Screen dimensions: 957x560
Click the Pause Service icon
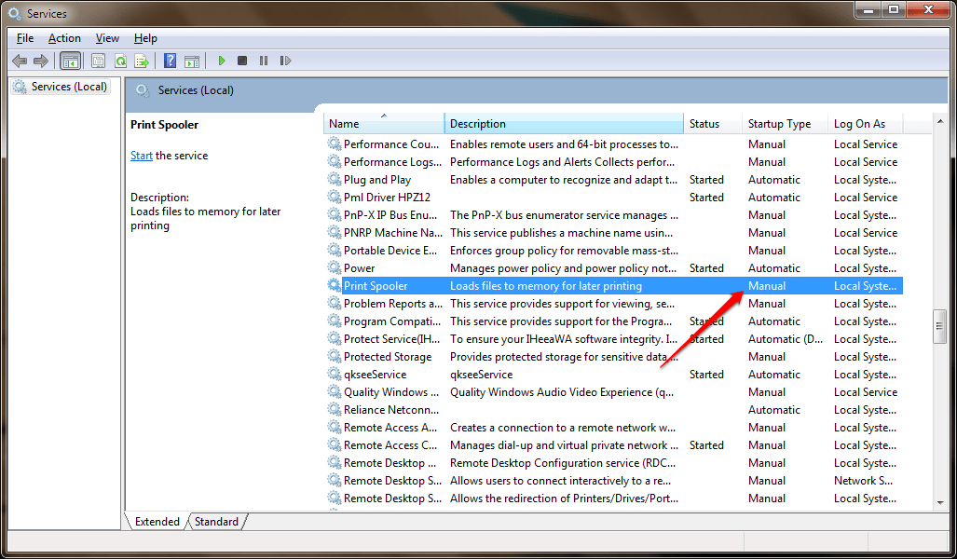[264, 61]
